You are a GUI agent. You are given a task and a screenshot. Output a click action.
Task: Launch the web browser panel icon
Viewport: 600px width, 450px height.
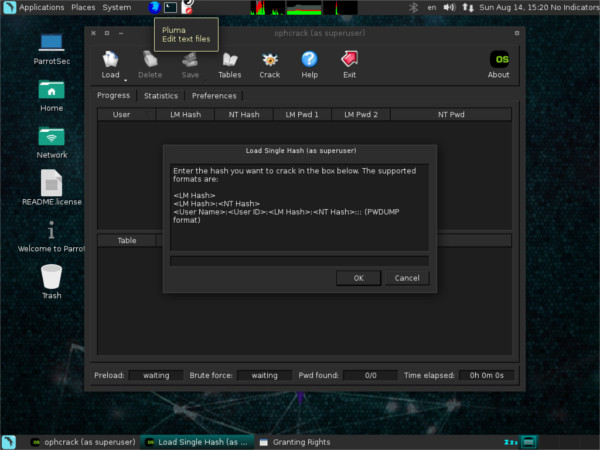[x=154, y=7]
